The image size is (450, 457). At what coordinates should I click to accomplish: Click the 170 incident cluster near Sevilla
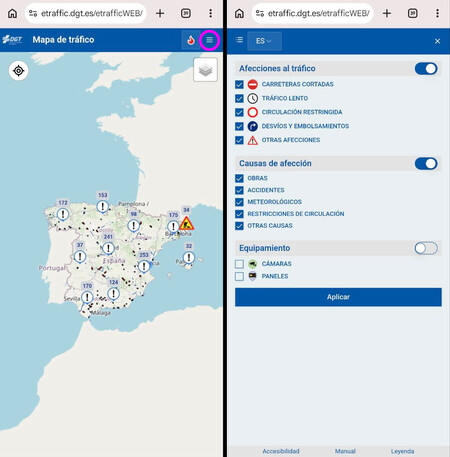click(87, 297)
